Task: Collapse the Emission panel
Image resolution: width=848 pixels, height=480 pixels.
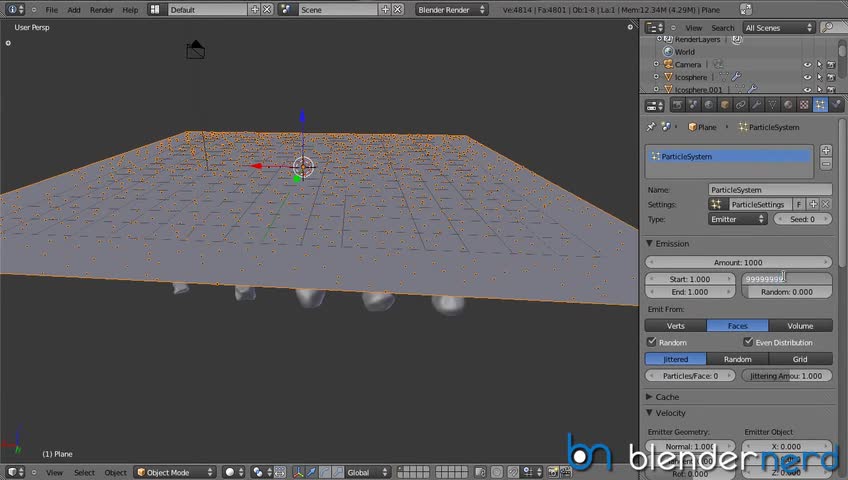Action: (x=650, y=244)
